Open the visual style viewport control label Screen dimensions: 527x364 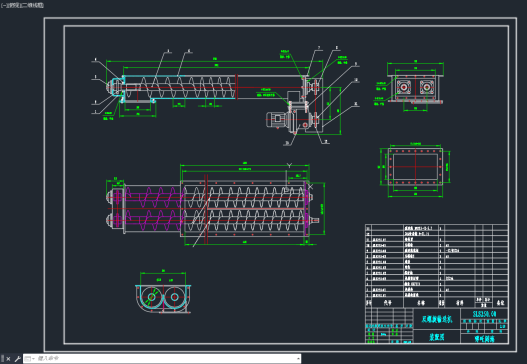point(34,5)
